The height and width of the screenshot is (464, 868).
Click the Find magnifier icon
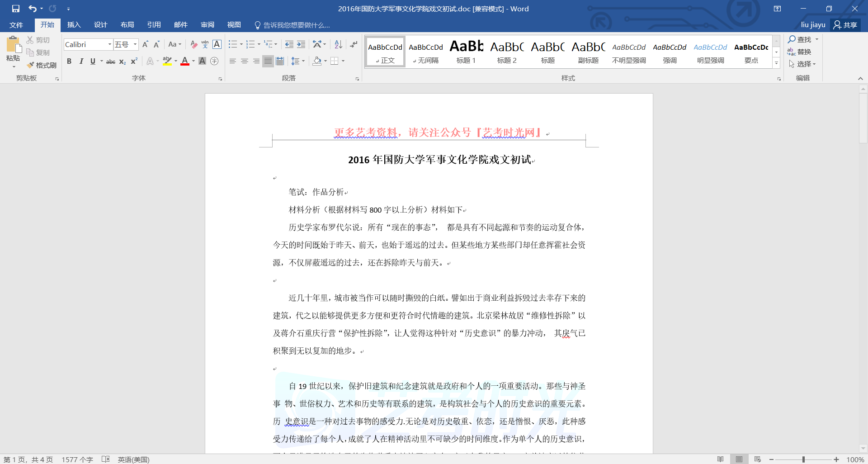pyautogui.click(x=792, y=39)
